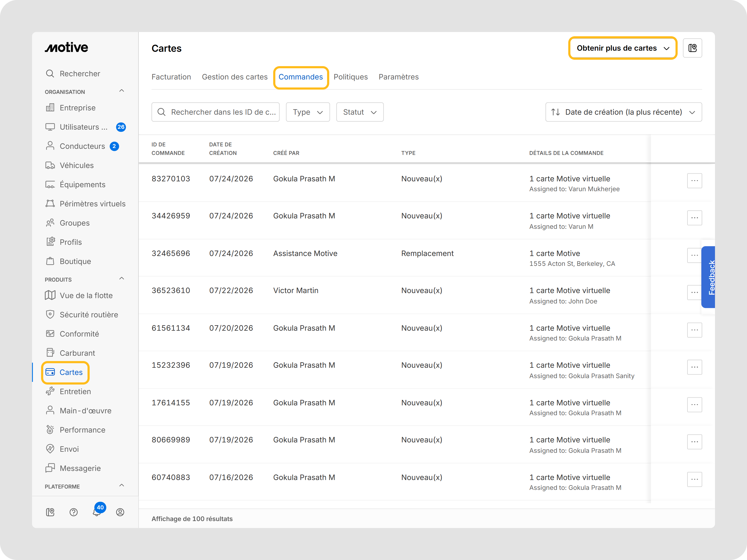Click Assigned to: Varun Mukherjee
The width and height of the screenshot is (747, 560).
[574, 189]
